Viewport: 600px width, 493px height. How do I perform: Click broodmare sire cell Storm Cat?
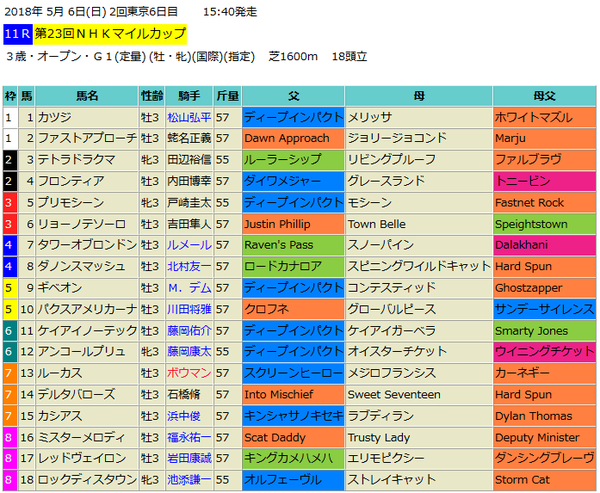coord(545,480)
